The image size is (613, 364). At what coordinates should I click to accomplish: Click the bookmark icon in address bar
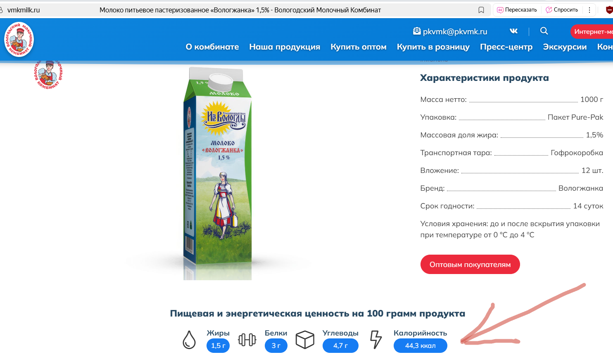[481, 10]
